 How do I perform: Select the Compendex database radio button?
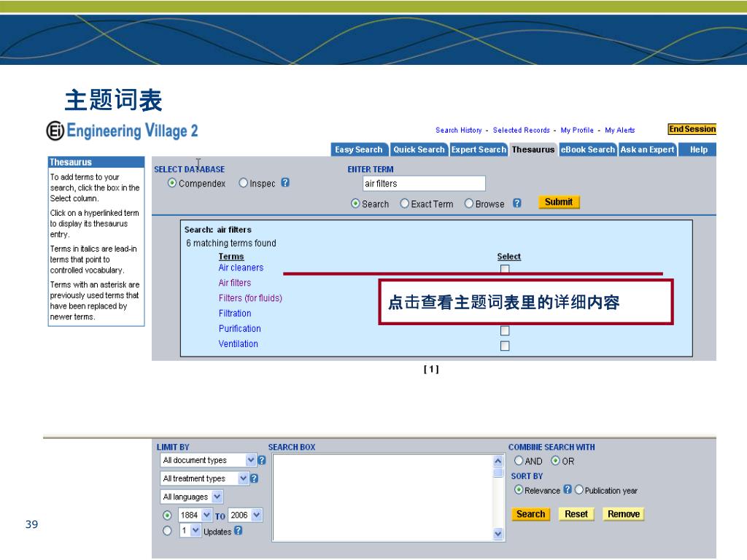click(x=172, y=183)
